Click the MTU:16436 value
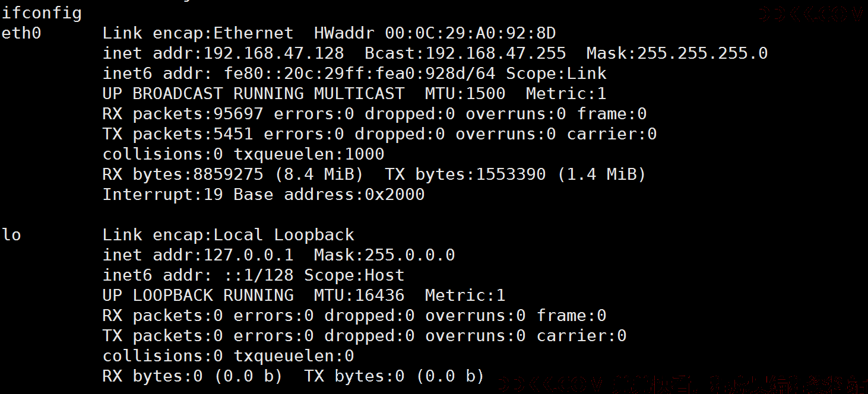The height and width of the screenshot is (394, 868). click(359, 295)
